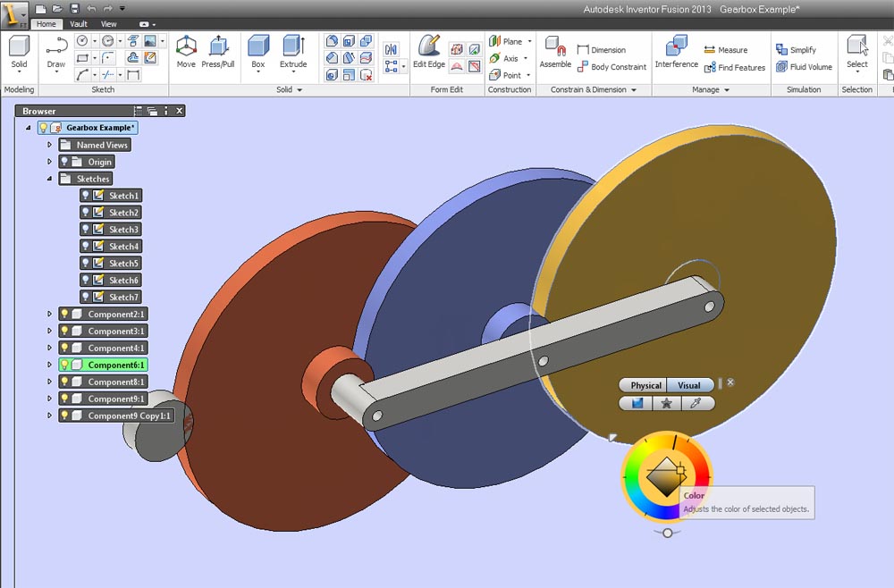Collapse the Sketches folder
Viewport: 894px width, 588px height.
(49, 179)
